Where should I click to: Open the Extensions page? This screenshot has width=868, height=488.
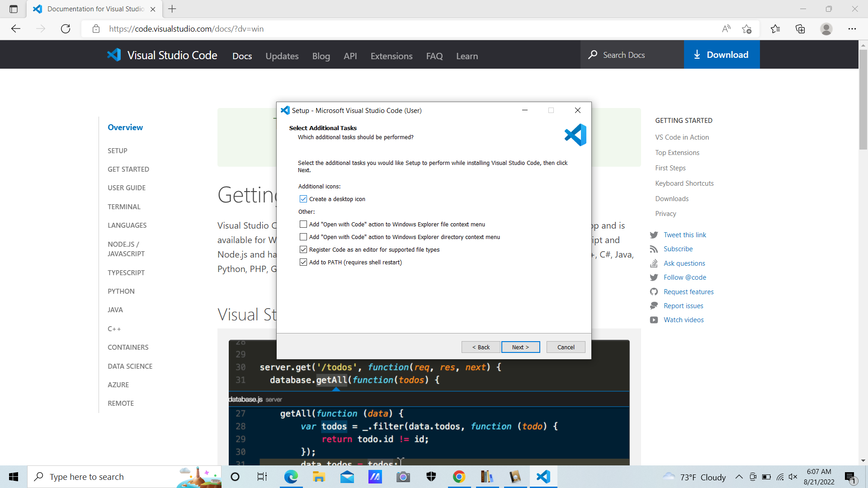(x=392, y=56)
